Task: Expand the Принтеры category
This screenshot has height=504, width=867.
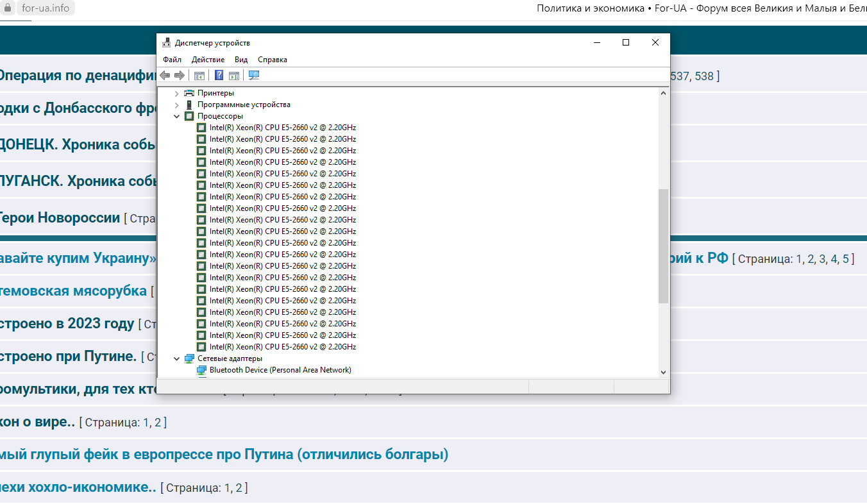Action: (177, 93)
